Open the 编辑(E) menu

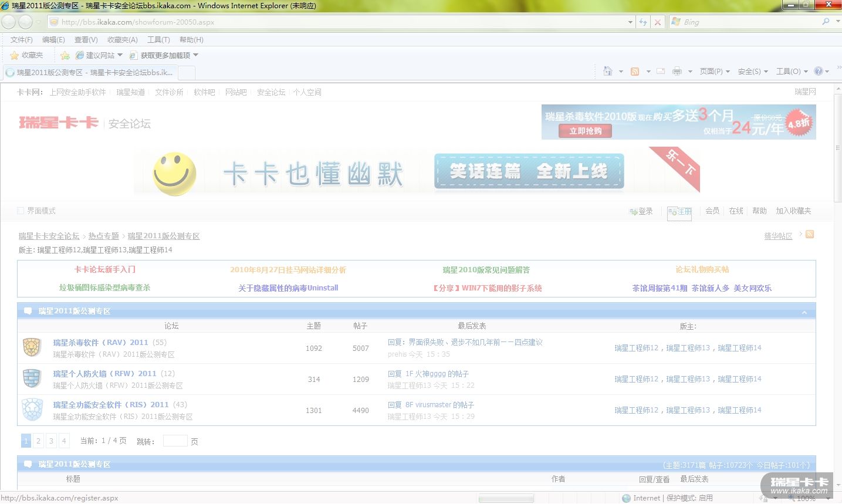(53, 40)
